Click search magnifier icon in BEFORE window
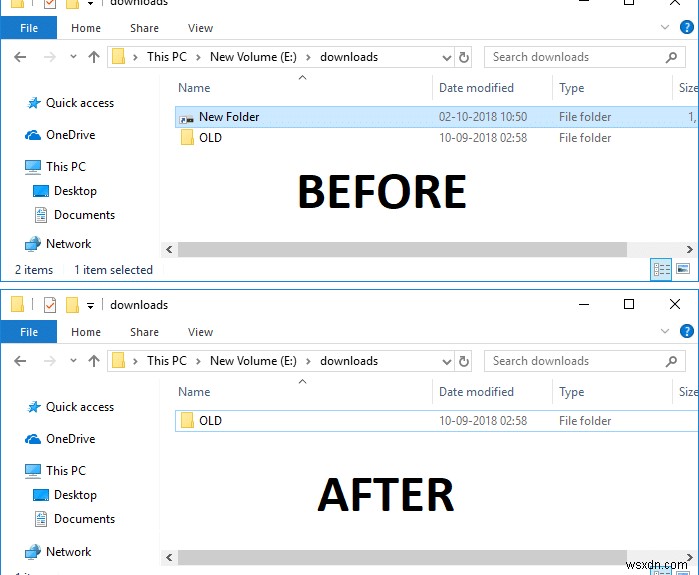The width and height of the screenshot is (699, 575). 671,57
